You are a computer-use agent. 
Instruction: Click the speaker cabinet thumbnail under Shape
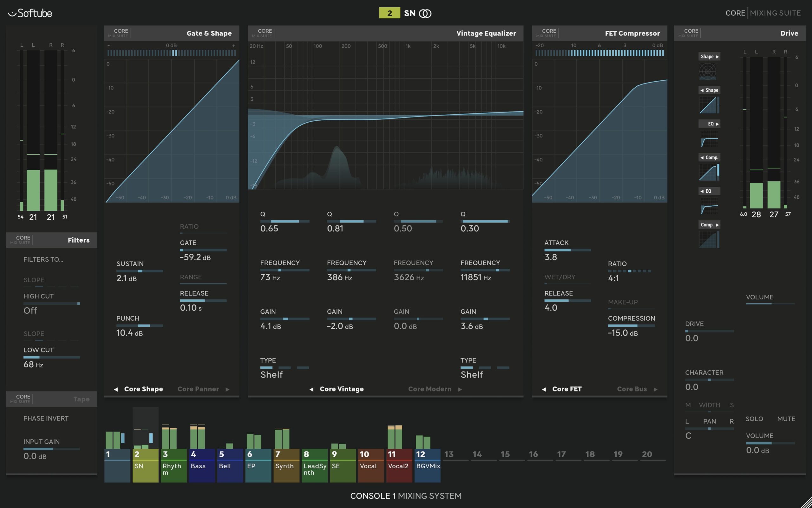tap(708, 71)
